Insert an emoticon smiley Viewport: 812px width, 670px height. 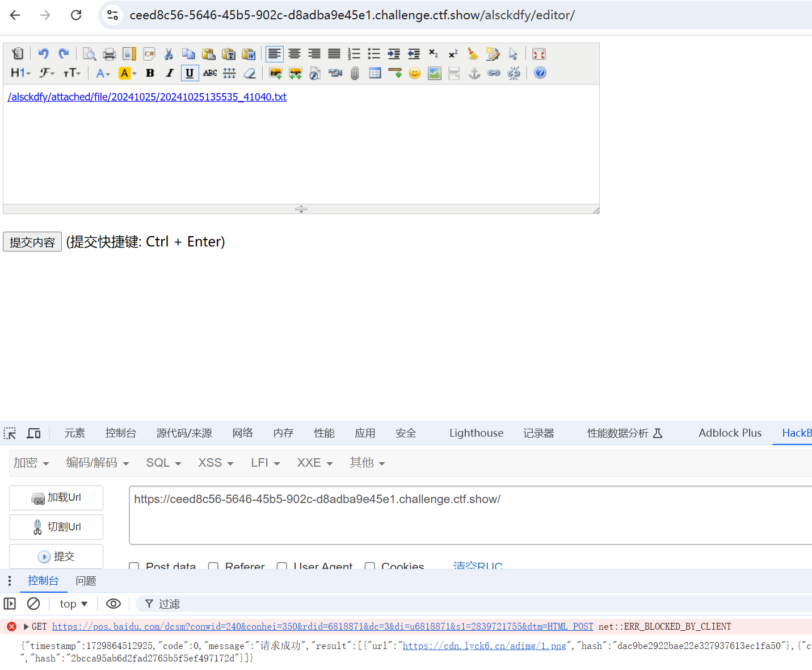[x=415, y=73]
